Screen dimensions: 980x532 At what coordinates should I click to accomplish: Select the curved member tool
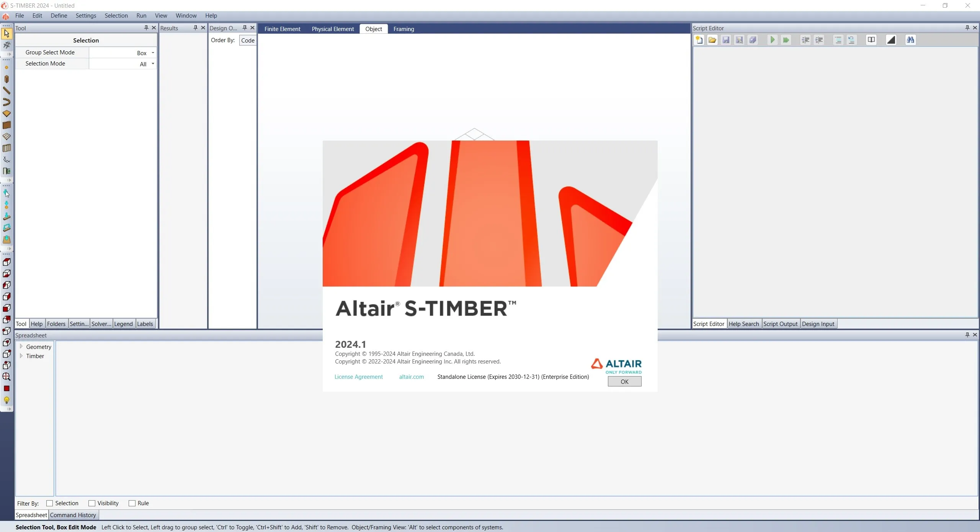tap(7, 102)
